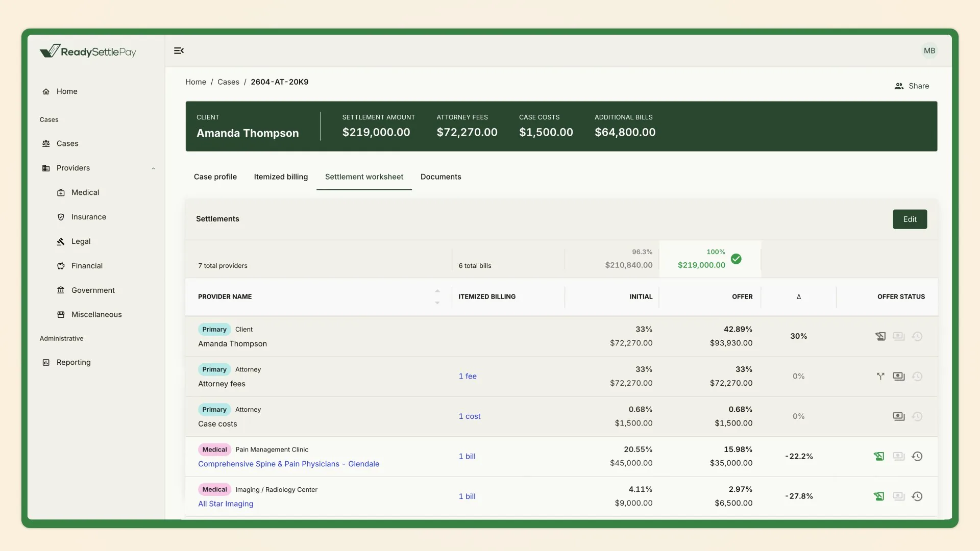Click payment icon in Attorney fees row
Screen dimensions: 980x551
(899, 376)
